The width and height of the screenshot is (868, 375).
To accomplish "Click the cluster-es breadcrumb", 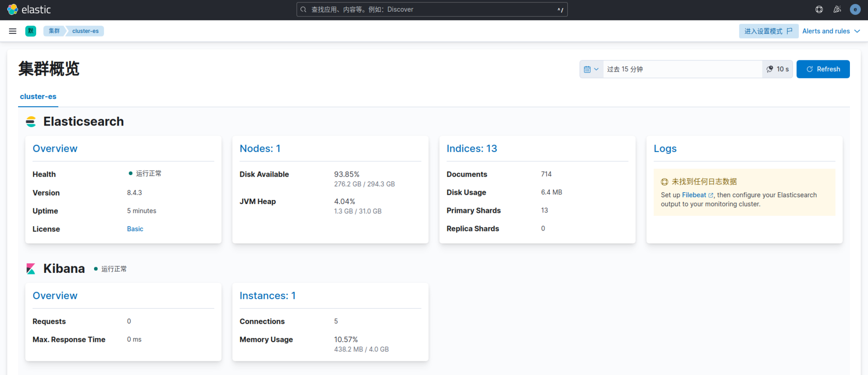I will [86, 31].
